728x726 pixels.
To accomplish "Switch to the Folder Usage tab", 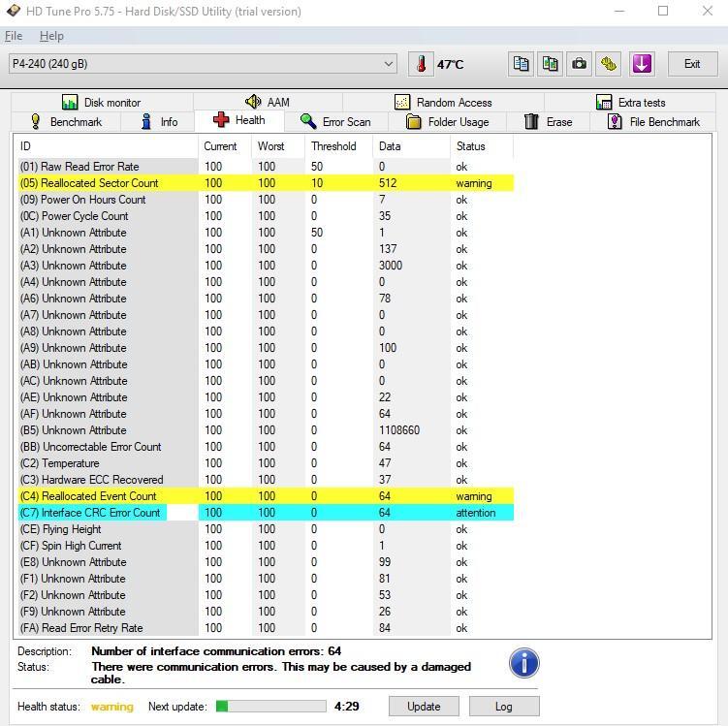I will coord(448,121).
